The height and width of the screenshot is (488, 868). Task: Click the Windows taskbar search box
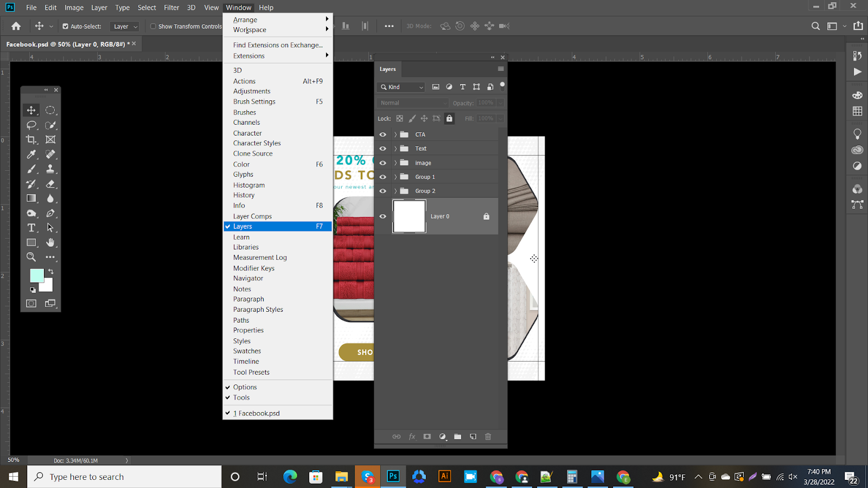pos(125,477)
